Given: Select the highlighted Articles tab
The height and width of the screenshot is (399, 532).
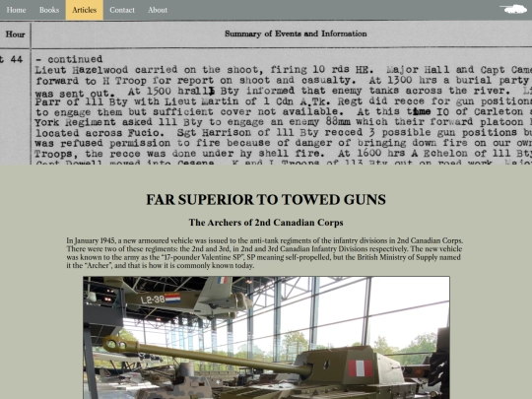Looking at the screenshot, I should coord(85,10).
